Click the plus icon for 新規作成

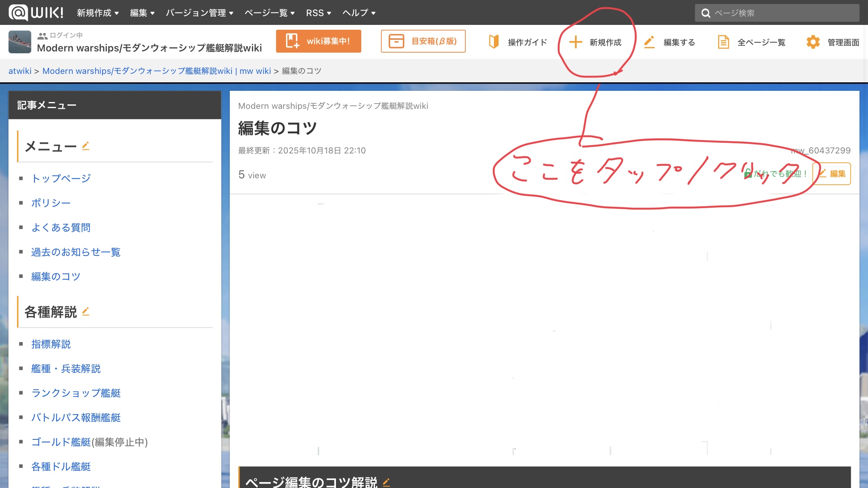(x=575, y=42)
